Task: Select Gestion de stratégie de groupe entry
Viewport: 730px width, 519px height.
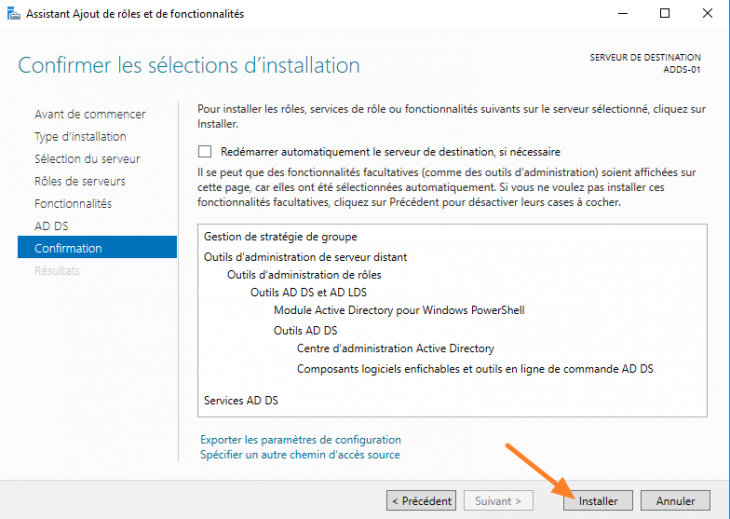Action: pyautogui.click(x=280, y=236)
